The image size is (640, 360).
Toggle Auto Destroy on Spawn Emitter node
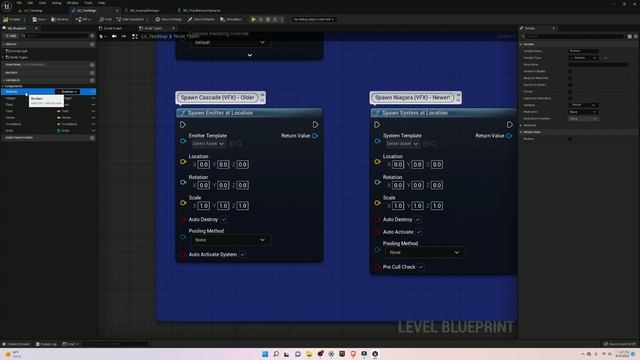click(224, 220)
